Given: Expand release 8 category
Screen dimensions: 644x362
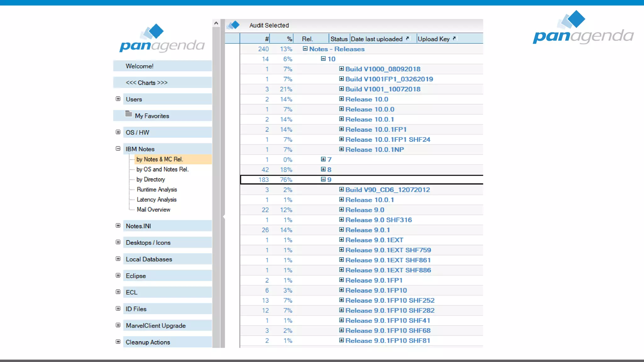Looking at the screenshot, I should [323, 169].
